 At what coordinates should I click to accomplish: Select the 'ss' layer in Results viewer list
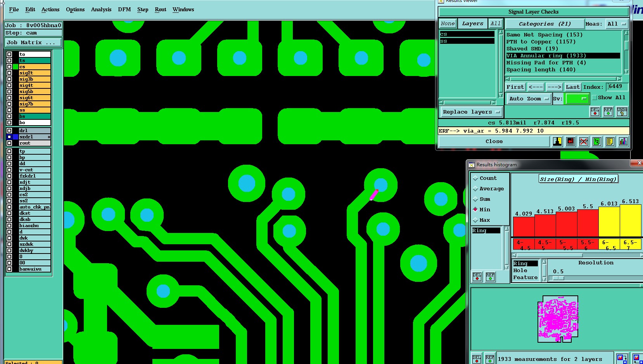(467, 41)
